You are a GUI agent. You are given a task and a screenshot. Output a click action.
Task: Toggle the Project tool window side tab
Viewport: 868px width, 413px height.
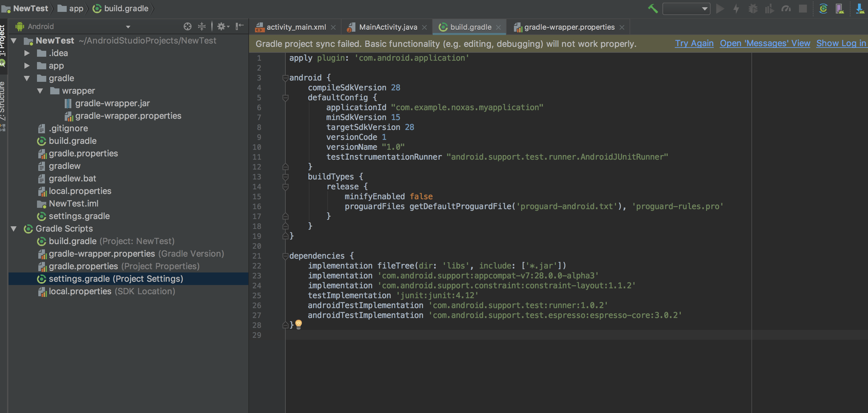3,40
